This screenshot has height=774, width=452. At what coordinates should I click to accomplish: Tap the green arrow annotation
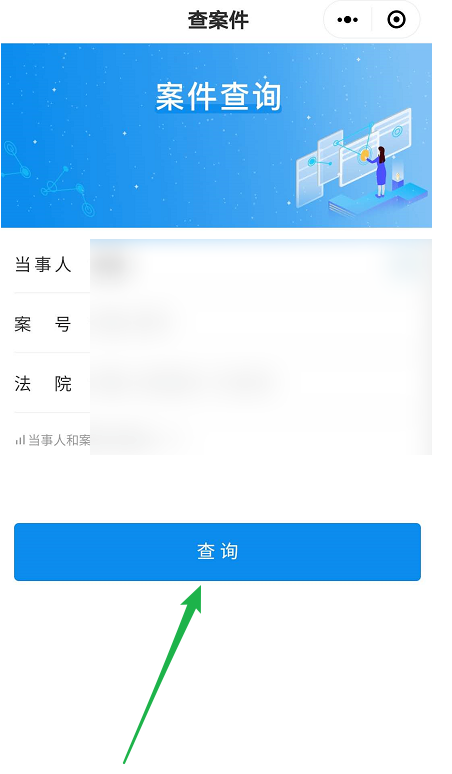(163, 674)
